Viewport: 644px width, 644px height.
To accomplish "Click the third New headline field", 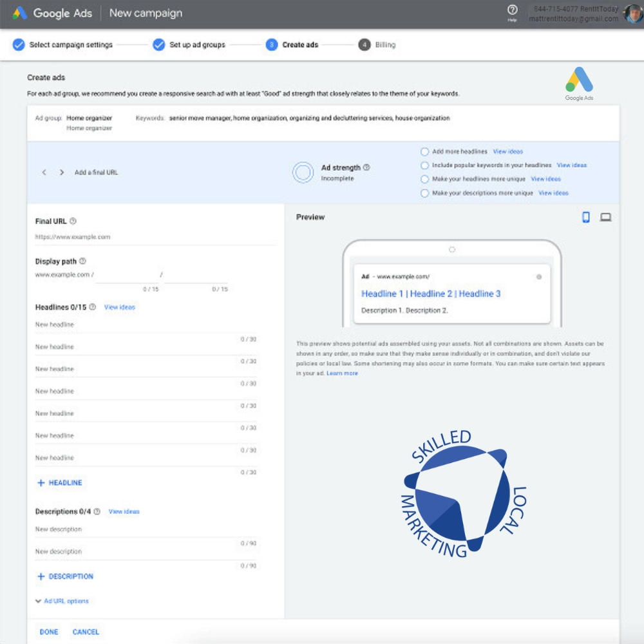I will click(146, 369).
